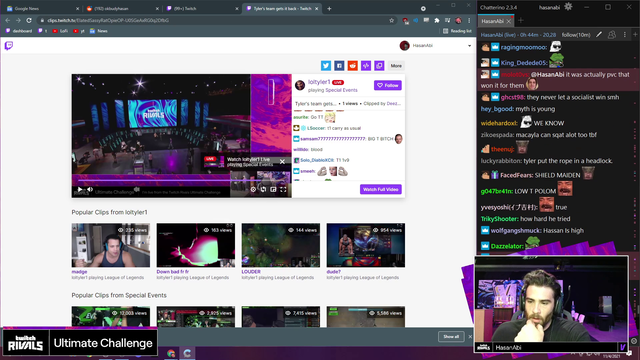Open the Chrome extensions puzzle icon
The image size is (640, 360).
[x=437, y=20]
